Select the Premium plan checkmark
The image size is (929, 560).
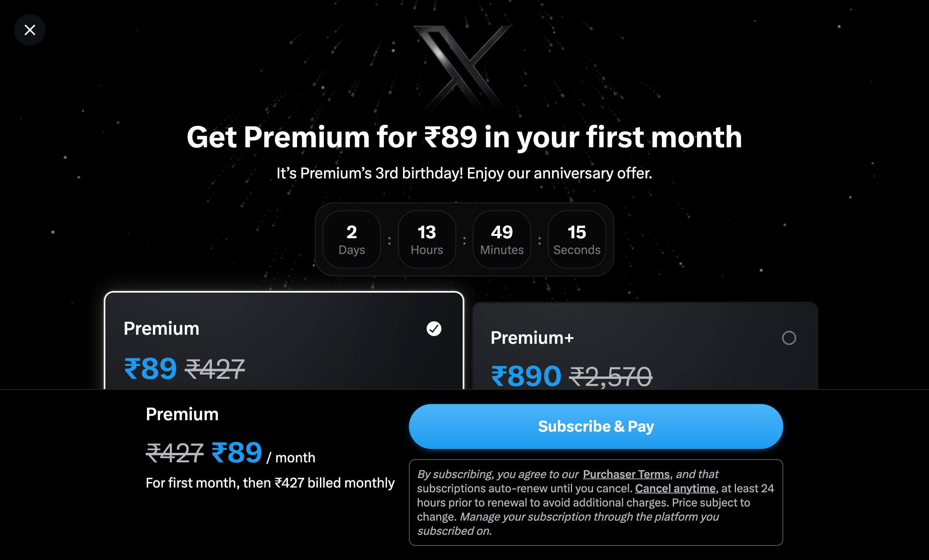tap(434, 328)
